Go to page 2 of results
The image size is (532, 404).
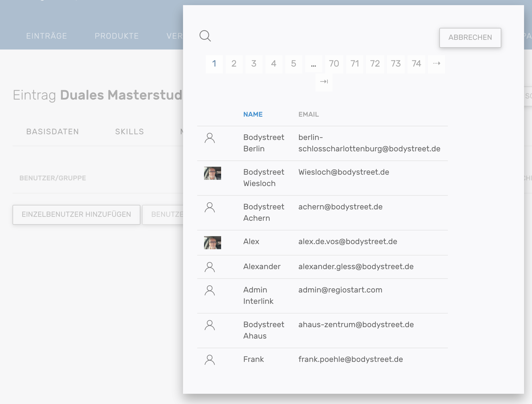pyautogui.click(x=234, y=64)
